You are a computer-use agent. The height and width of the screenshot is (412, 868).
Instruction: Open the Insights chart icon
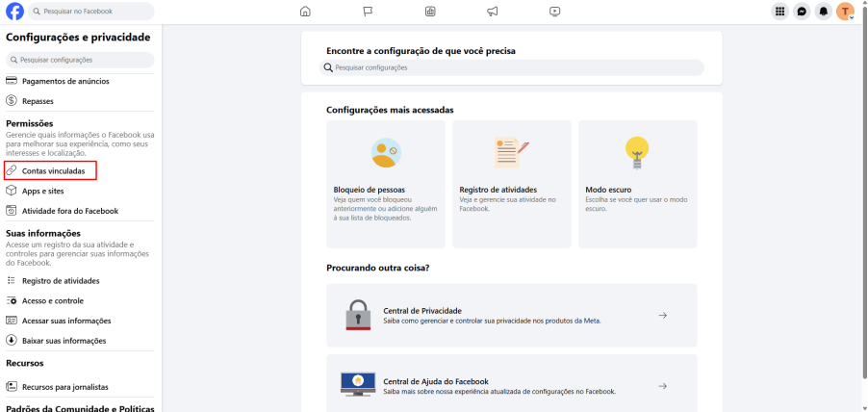tap(430, 12)
